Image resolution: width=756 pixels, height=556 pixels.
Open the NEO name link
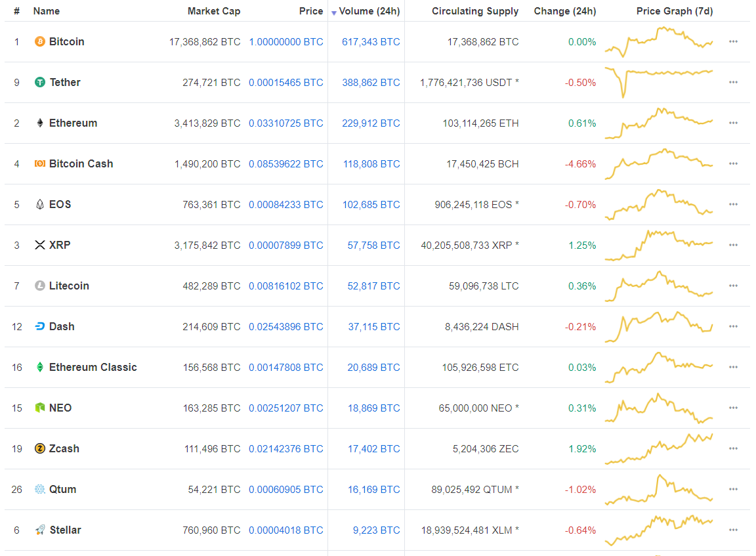pos(60,408)
